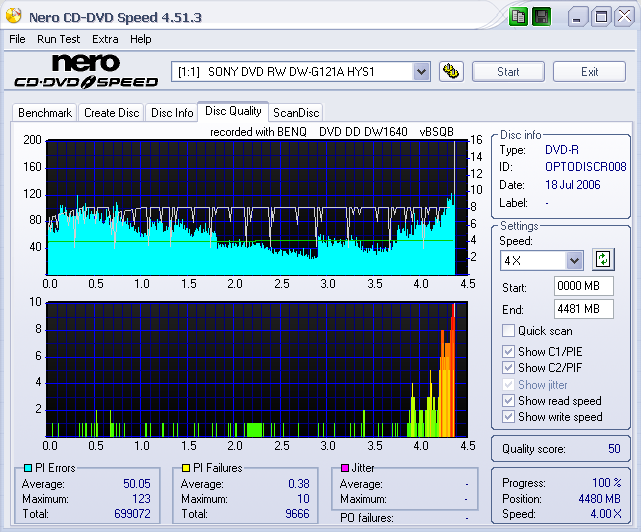Click the magenta Jitter legend square
The width and height of the screenshot is (641, 532).
coord(344,468)
